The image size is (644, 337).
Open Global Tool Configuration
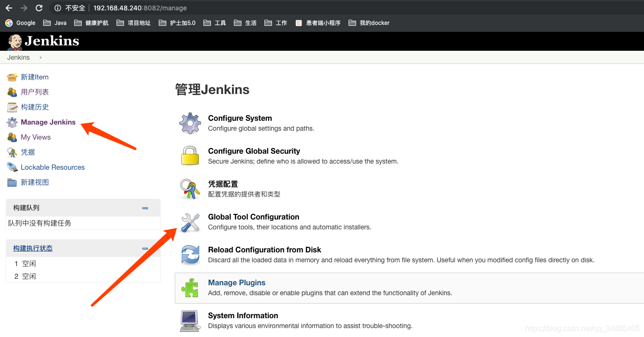[x=254, y=217]
